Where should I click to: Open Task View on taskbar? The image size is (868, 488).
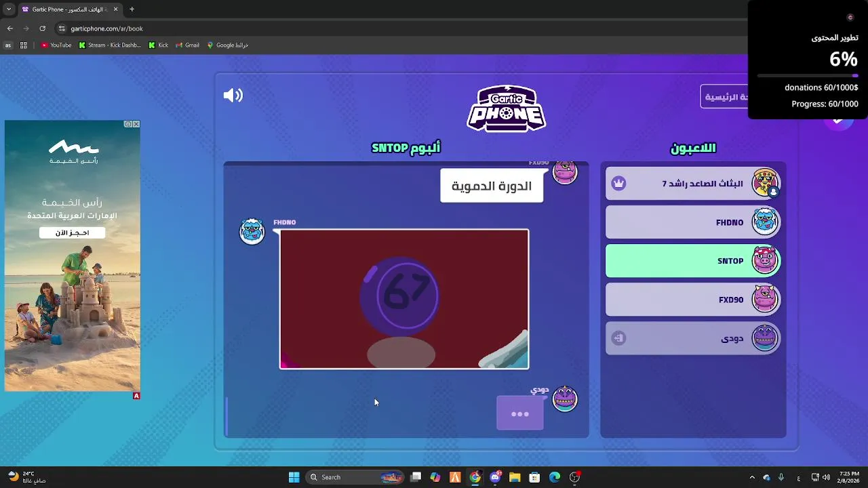tap(416, 477)
